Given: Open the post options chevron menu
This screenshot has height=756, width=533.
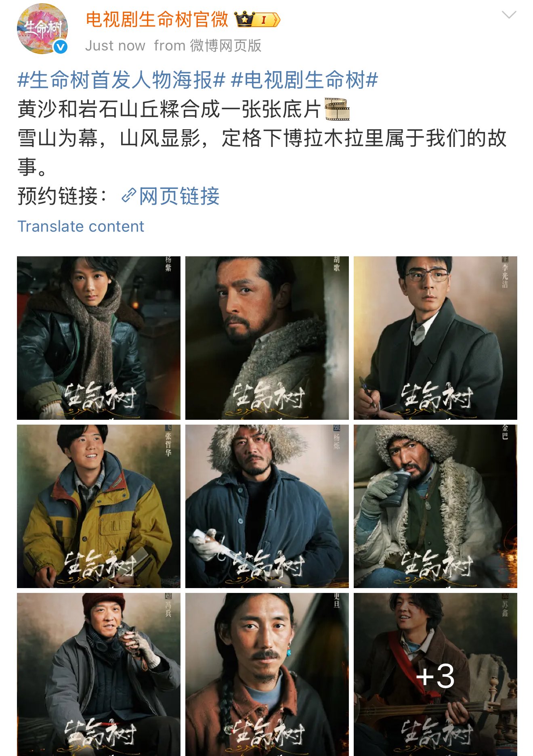Looking at the screenshot, I should point(509,15).
